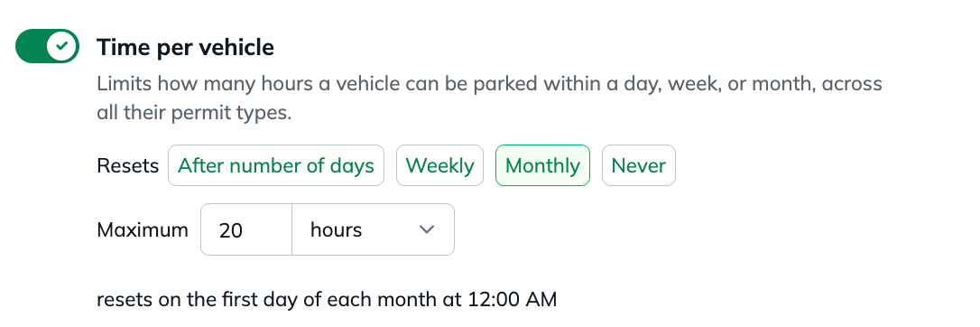Image resolution: width=980 pixels, height=327 pixels.
Task: Select the After number of days reset option
Action: [275, 165]
